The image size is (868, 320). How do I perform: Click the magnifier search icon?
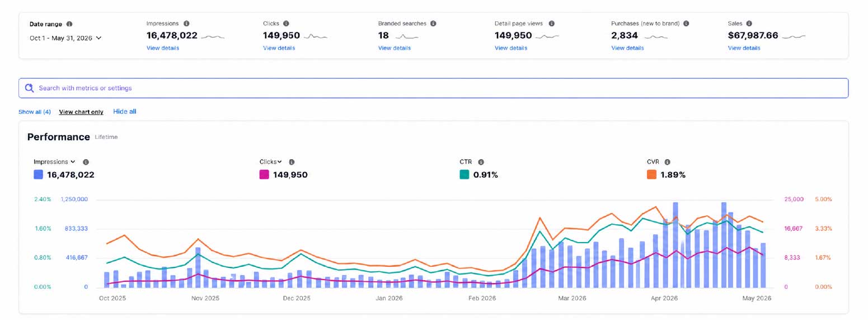pyautogui.click(x=29, y=88)
